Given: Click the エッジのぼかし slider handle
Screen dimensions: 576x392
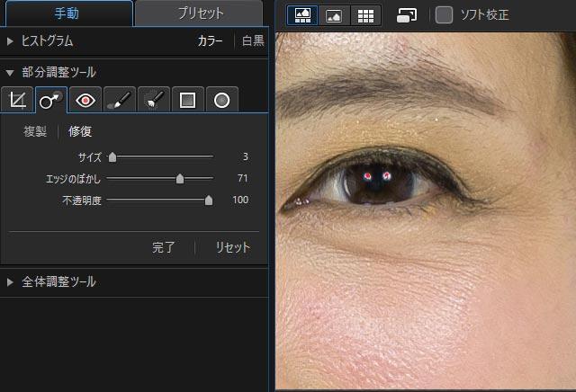Looking at the screenshot, I should click(x=180, y=178).
